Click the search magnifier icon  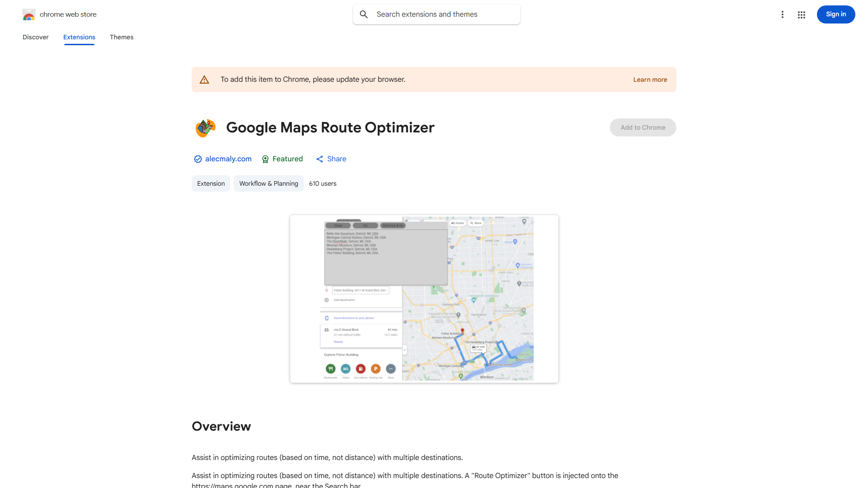tap(364, 14)
